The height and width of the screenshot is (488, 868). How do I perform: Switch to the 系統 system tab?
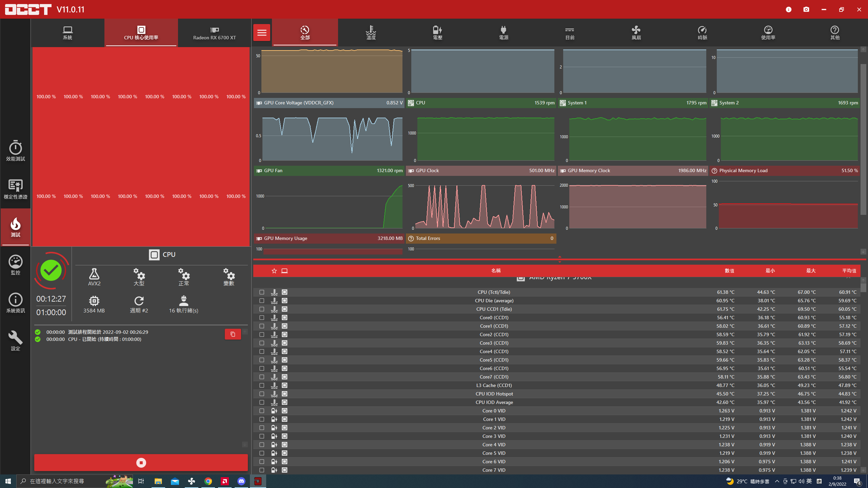pyautogui.click(x=67, y=33)
